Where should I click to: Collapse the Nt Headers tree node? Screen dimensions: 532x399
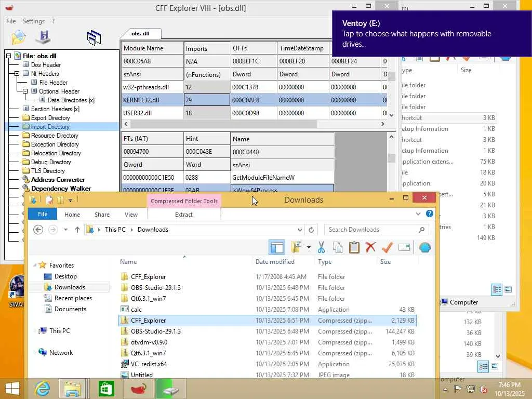click(17, 74)
